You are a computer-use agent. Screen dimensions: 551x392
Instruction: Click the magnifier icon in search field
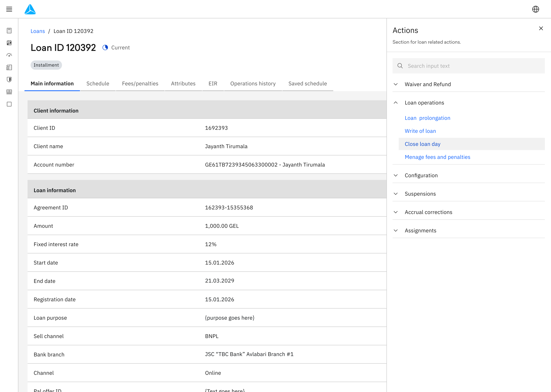400,66
